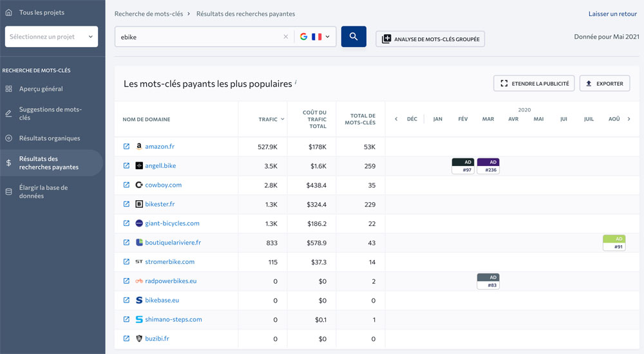Viewport: 644px width, 354px height.
Task: Click the database icon for Élargir la base
Action: click(8, 192)
